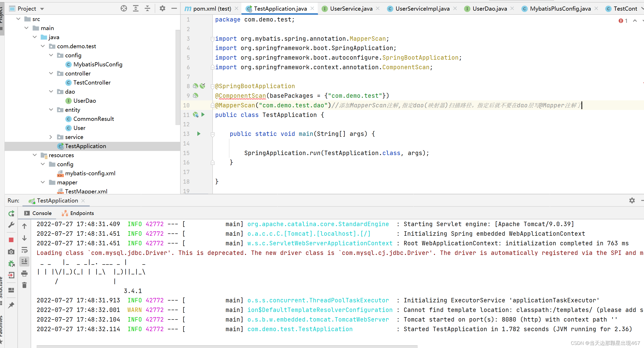The image size is (644, 348).
Task: Click the Print console output icon
Action: click(x=24, y=273)
